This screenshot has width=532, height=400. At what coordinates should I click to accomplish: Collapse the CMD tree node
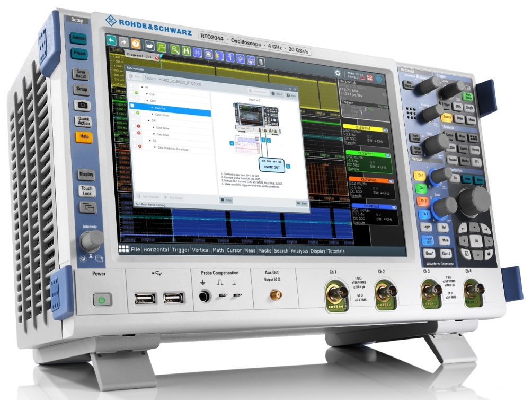point(146,100)
